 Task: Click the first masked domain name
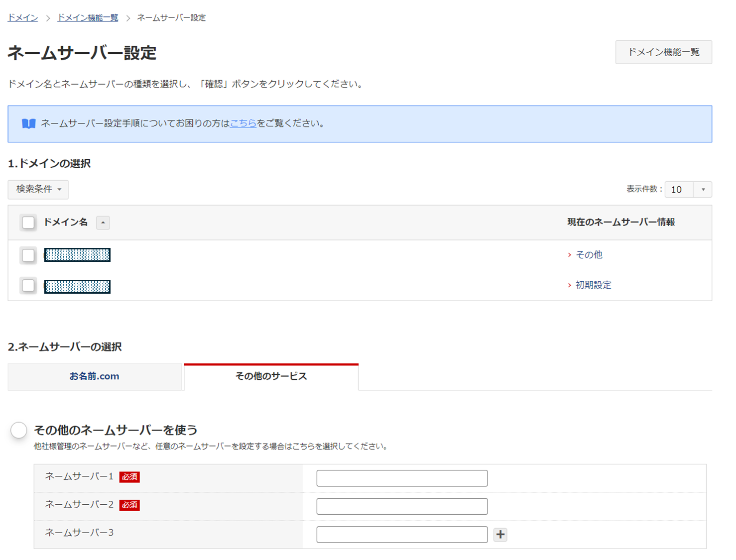(77, 255)
